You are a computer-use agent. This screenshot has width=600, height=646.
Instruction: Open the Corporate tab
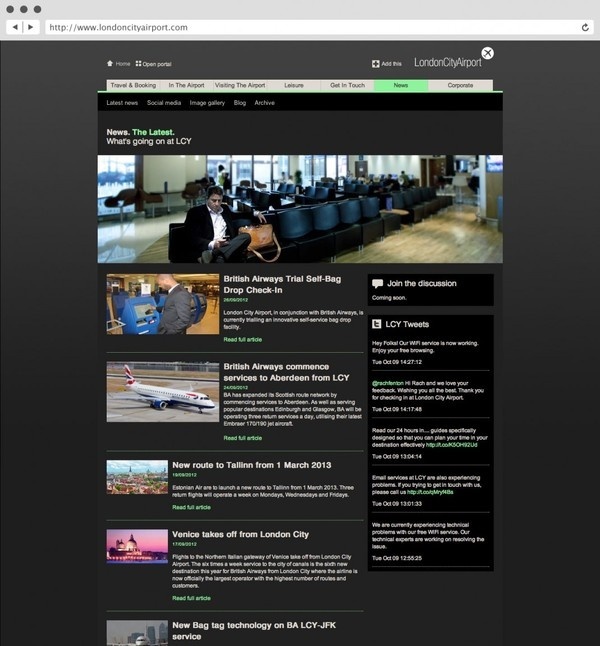[x=460, y=85]
